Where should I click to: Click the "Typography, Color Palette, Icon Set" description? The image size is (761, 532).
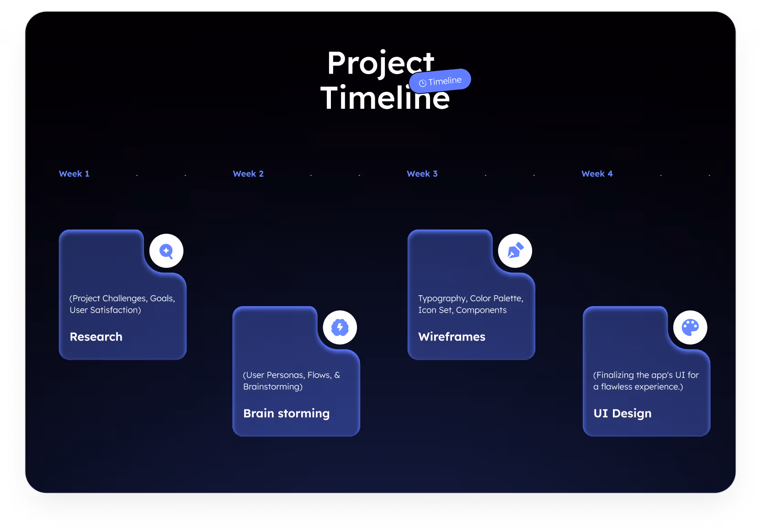coord(471,304)
